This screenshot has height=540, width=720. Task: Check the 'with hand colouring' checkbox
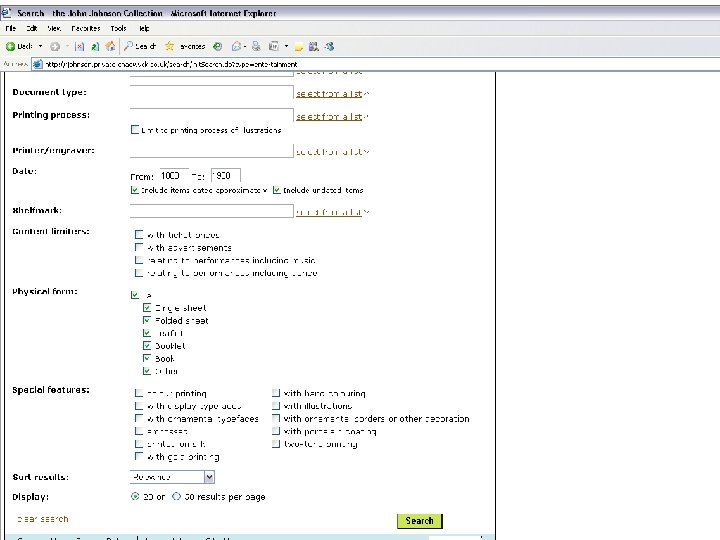point(276,393)
